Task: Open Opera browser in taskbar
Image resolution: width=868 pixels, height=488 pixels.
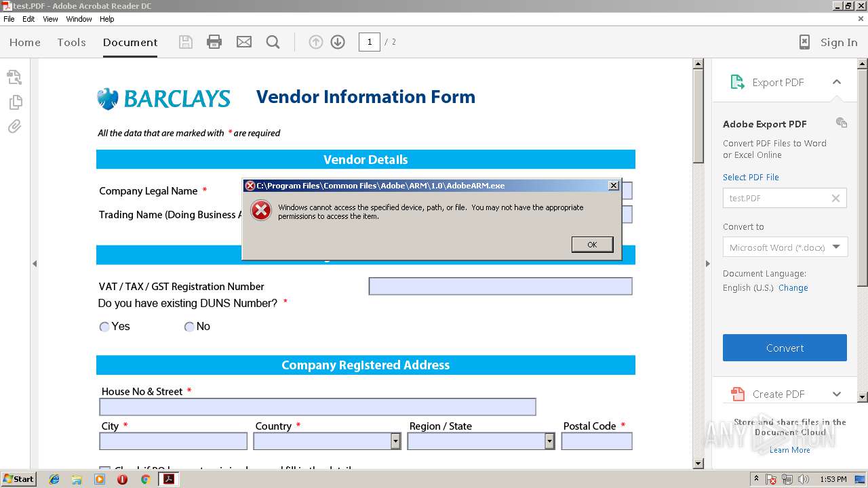Action: tap(123, 479)
